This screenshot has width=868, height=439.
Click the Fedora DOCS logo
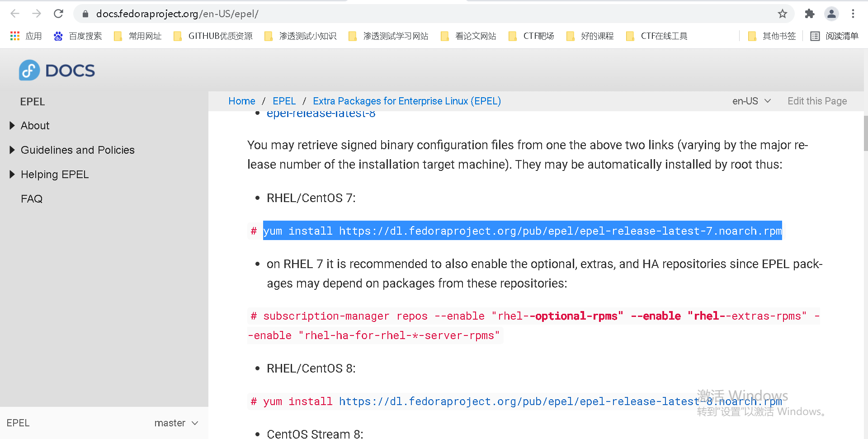point(57,71)
